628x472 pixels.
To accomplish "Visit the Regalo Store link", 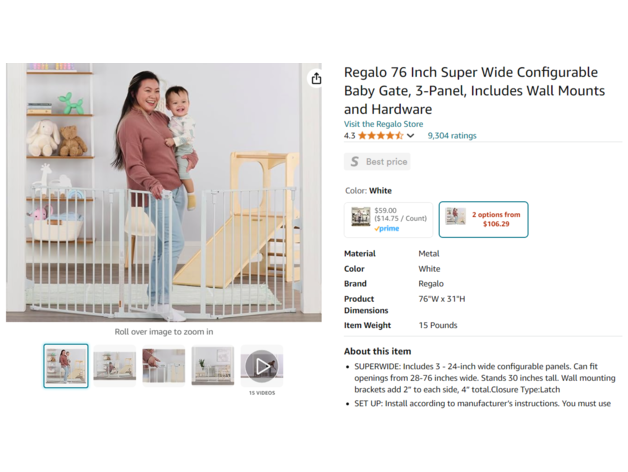I will (383, 124).
